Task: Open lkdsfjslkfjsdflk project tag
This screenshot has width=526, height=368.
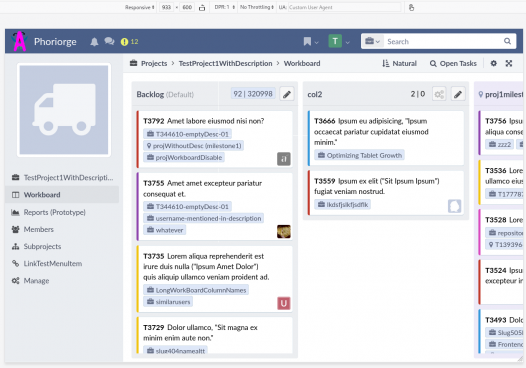Action: point(343,204)
